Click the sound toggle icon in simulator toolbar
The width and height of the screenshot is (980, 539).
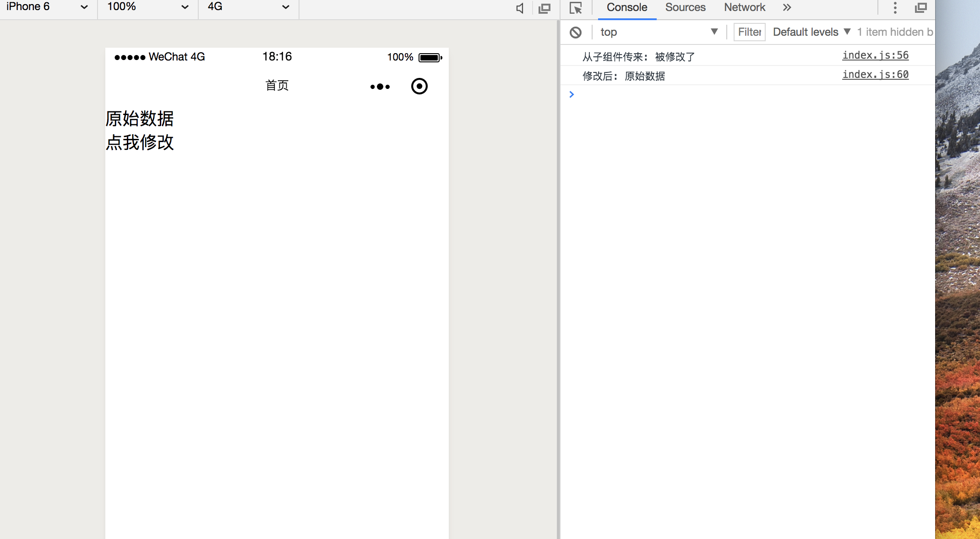(519, 8)
